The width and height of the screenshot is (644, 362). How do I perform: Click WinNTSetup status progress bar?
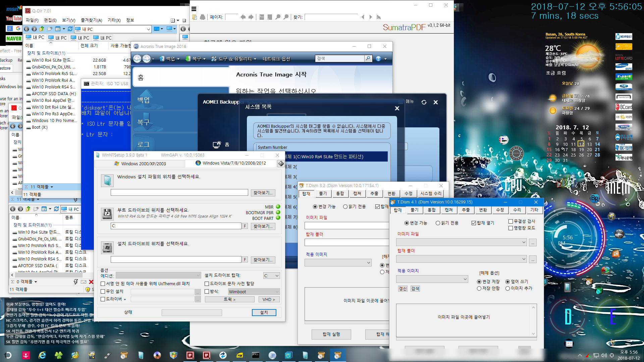pos(192,312)
